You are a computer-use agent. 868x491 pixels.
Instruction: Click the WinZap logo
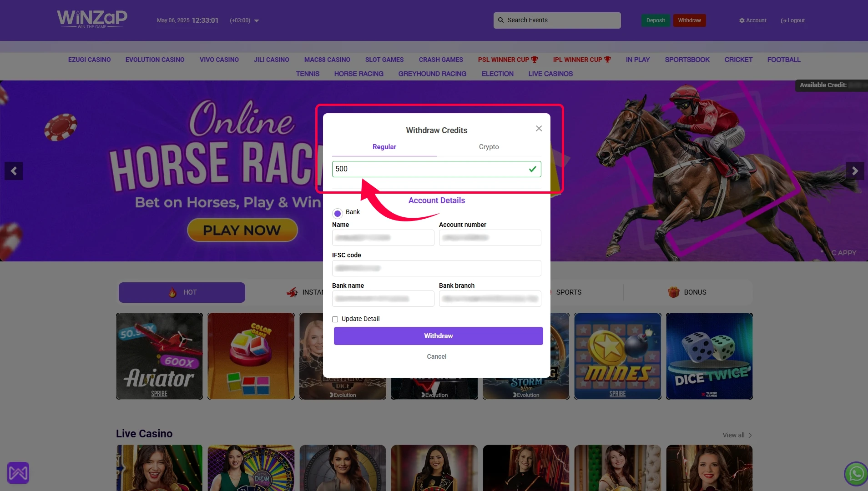pyautogui.click(x=92, y=19)
